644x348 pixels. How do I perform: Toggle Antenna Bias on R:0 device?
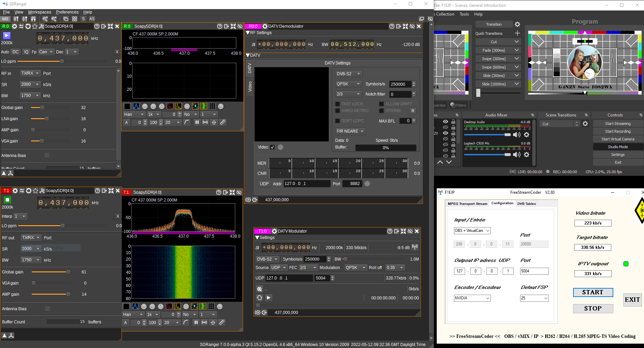coord(47,155)
